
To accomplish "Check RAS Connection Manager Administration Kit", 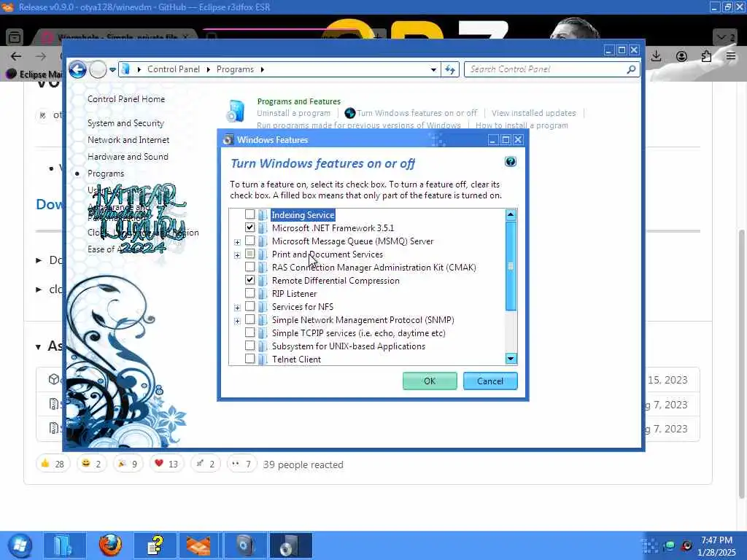I will tap(249, 267).
